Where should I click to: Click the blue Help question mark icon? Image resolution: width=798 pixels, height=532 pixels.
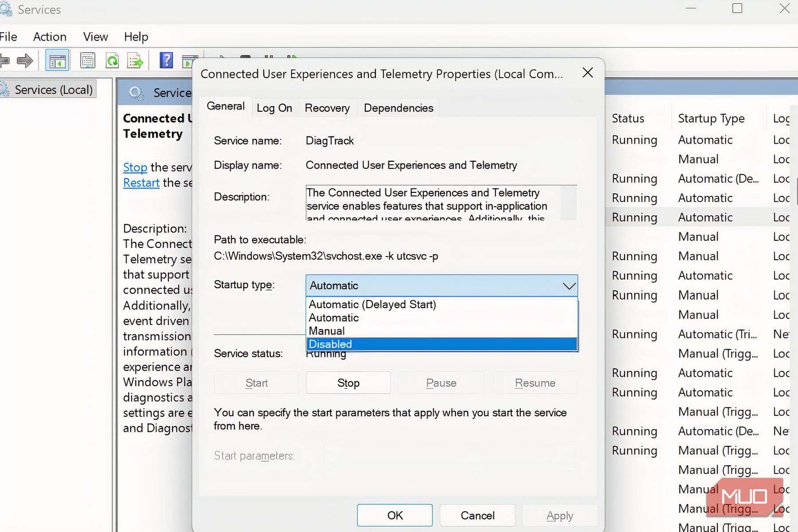166,60
